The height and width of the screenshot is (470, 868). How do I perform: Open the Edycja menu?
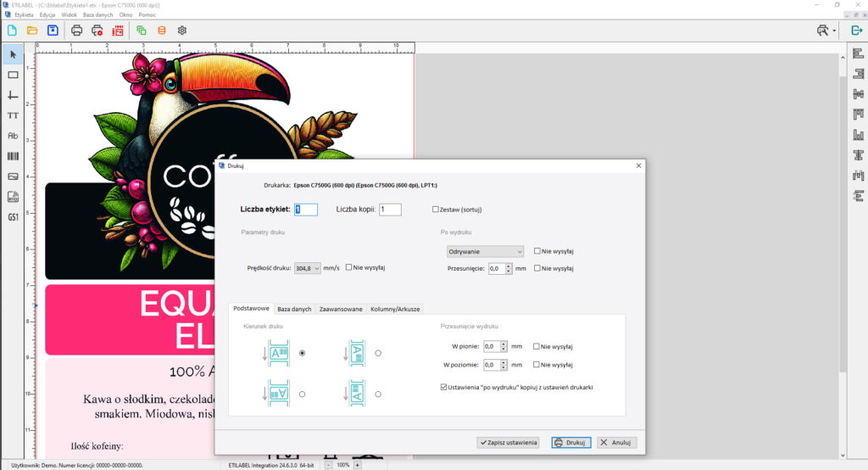(x=47, y=15)
